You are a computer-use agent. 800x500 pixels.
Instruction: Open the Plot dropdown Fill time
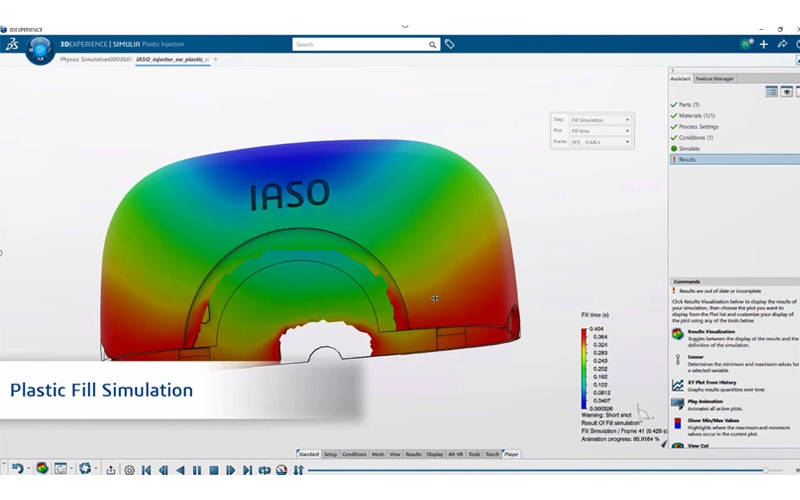600,131
